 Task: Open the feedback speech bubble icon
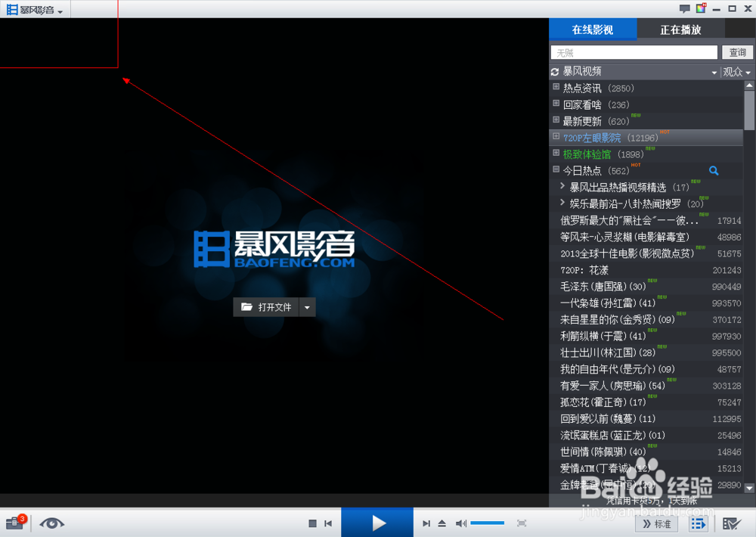click(x=685, y=8)
